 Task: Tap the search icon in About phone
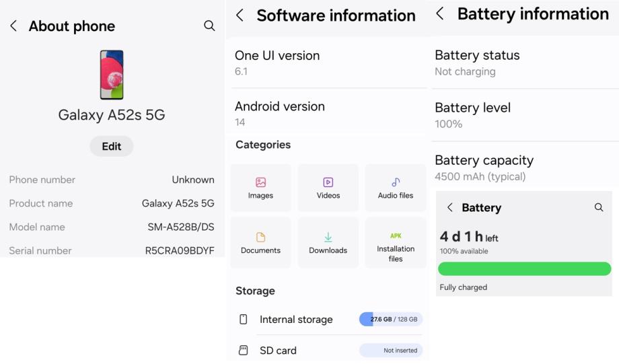[x=209, y=26]
